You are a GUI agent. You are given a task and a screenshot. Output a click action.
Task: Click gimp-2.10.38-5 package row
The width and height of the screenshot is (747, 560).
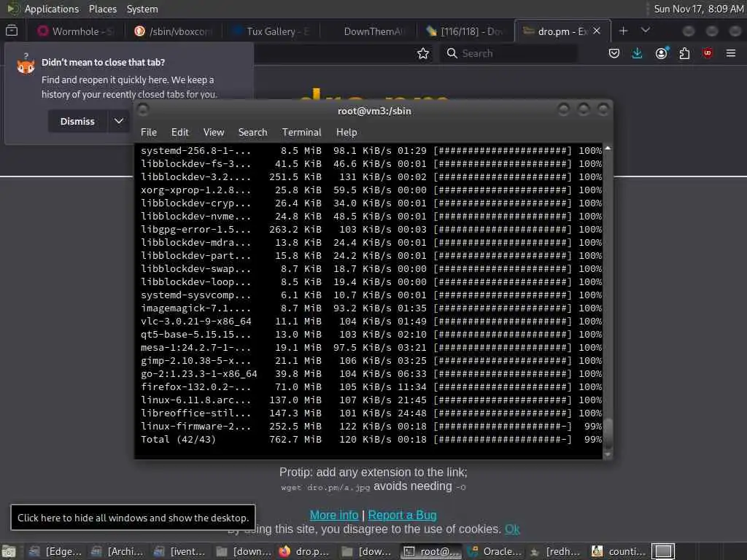click(371, 360)
